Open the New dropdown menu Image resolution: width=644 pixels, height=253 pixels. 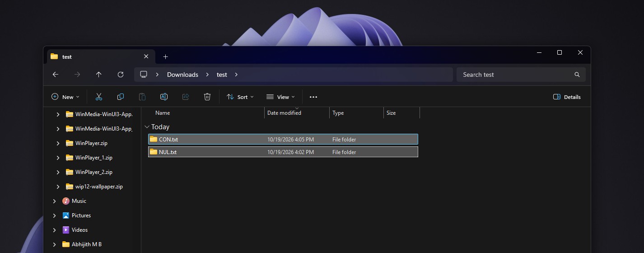[x=65, y=97]
